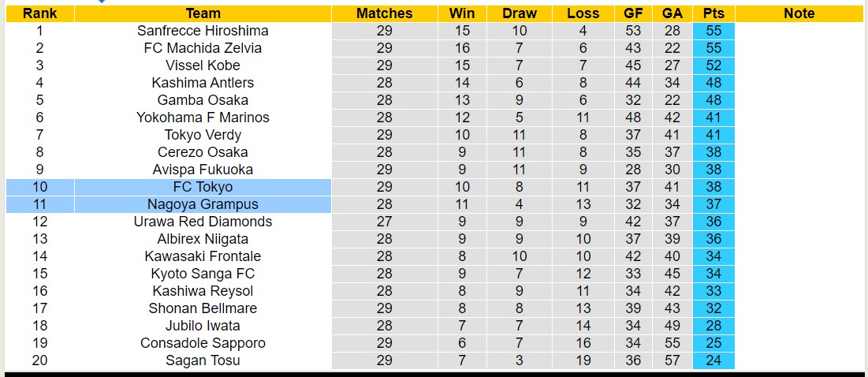Click highlighted Nagoya Grampus team name
This screenshot has width=868, height=377.
[203, 204]
